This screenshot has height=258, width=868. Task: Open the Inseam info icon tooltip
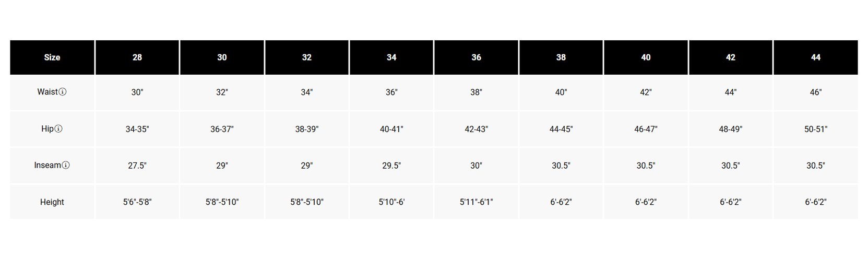66,165
